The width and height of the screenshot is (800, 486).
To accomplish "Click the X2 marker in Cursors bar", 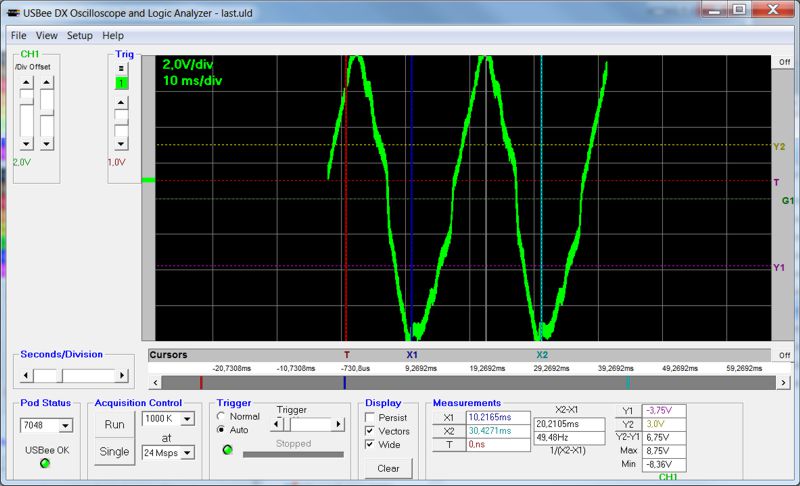I will click(x=542, y=355).
